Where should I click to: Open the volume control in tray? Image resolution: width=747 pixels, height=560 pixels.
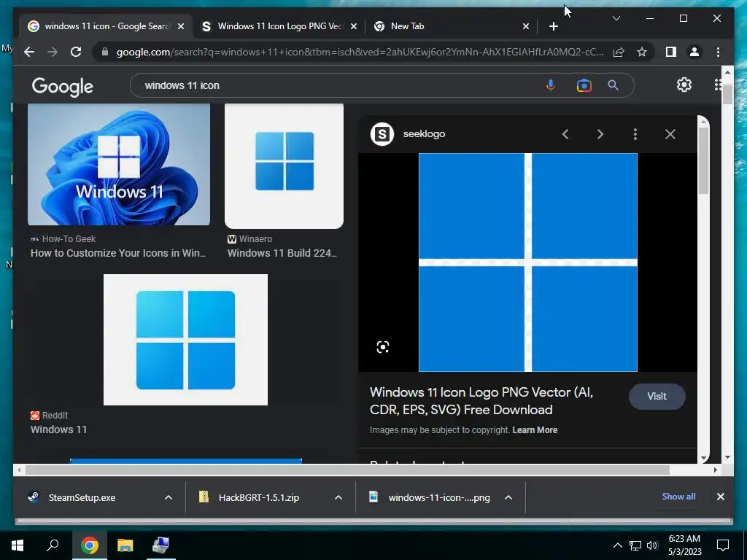652,545
